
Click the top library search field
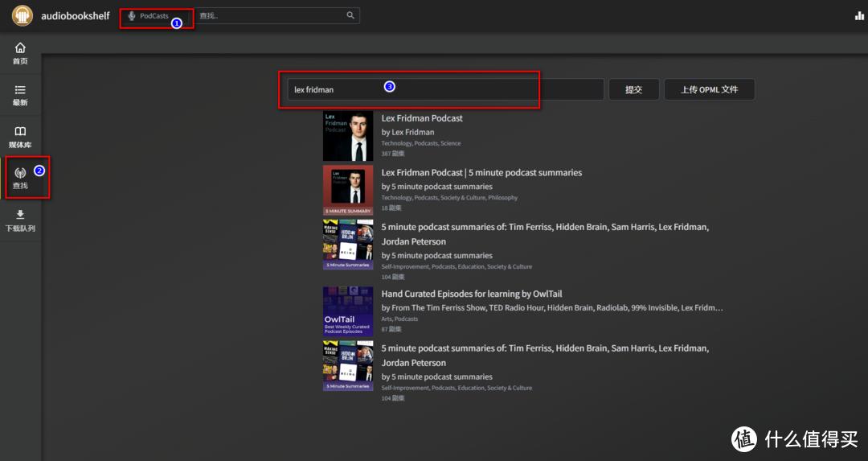pos(269,16)
